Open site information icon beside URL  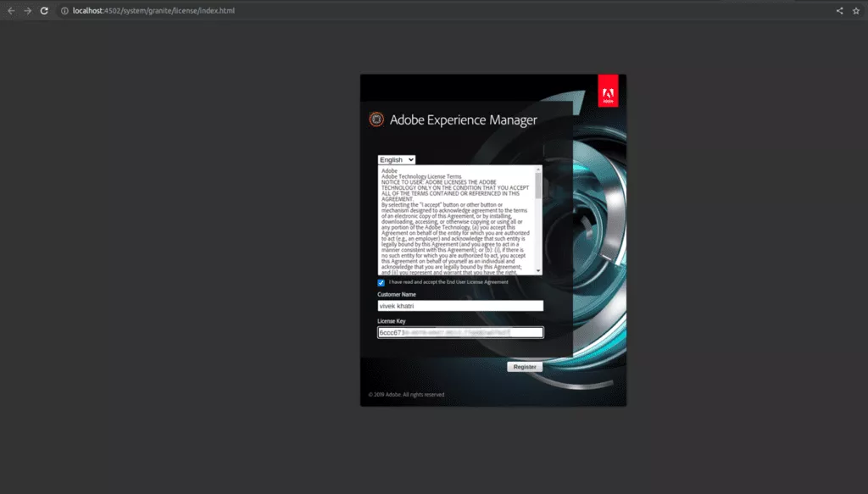tap(64, 11)
